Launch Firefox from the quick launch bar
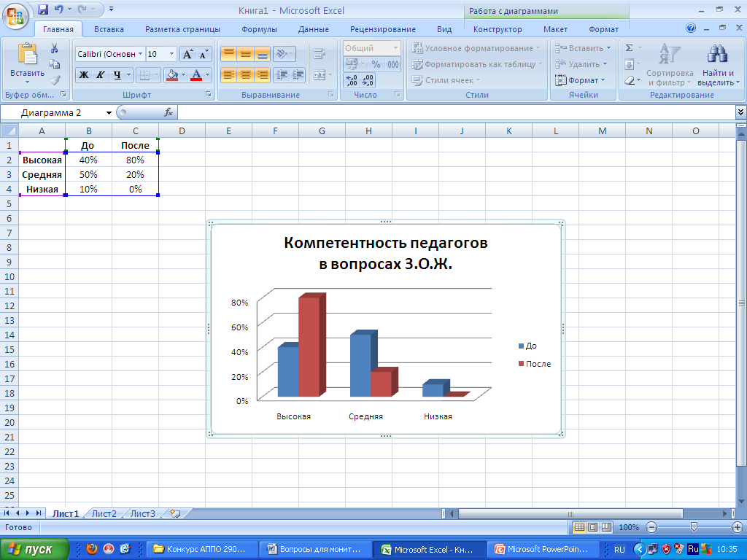Screen dimensions: 747x560 92,549
